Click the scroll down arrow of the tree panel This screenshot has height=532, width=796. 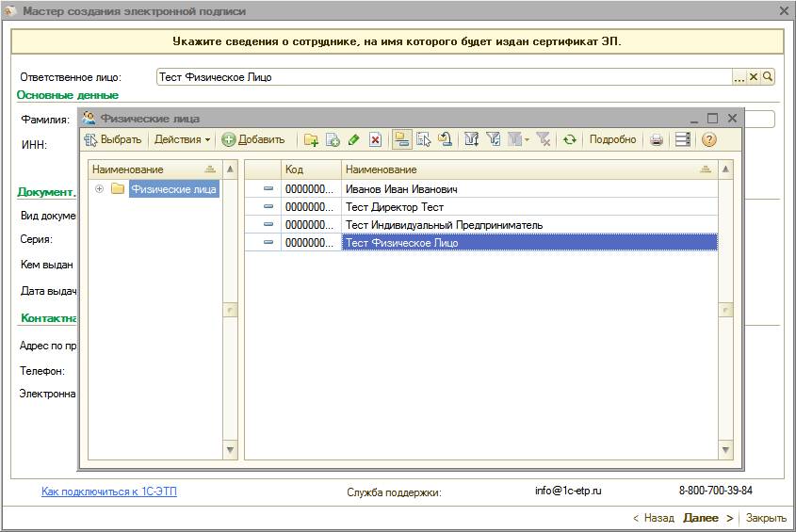[230, 450]
